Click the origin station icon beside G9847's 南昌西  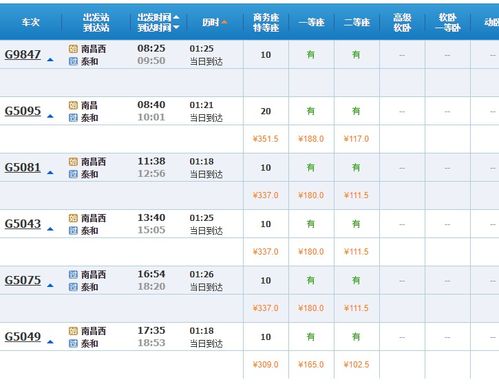(x=73, y=49)
